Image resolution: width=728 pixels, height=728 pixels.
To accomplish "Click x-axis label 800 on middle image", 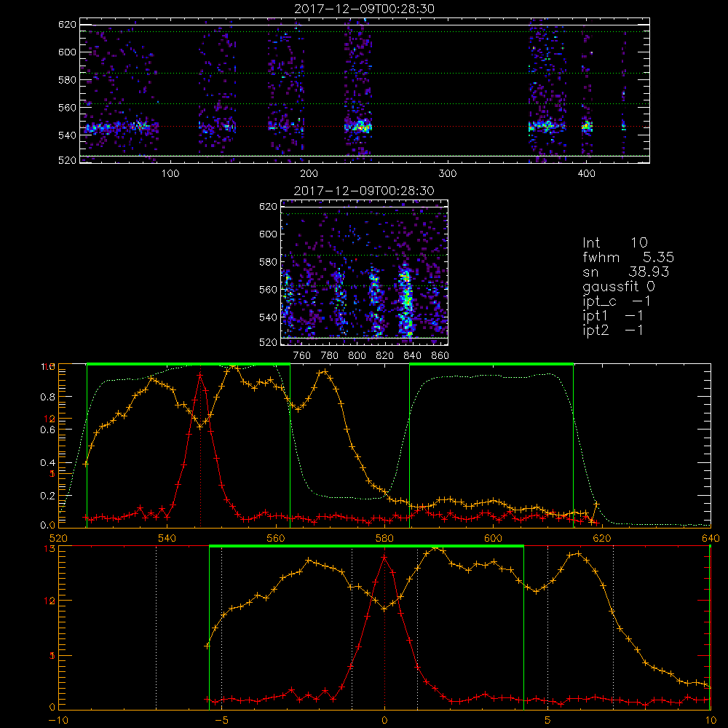I will coord(357,356).
